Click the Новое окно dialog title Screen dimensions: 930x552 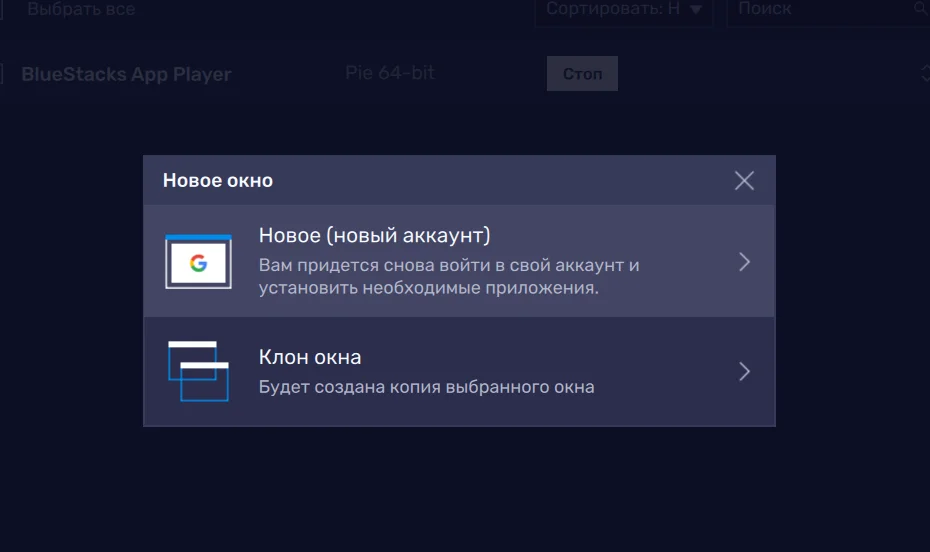pos(218,181)
